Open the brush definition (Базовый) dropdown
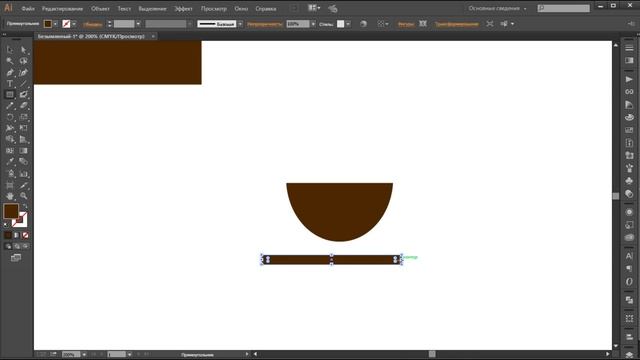Screen dimensions: 640x360 point(240,24)
